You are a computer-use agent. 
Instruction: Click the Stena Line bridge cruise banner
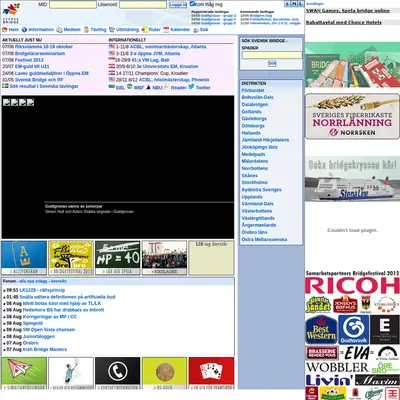pos(352,179)
